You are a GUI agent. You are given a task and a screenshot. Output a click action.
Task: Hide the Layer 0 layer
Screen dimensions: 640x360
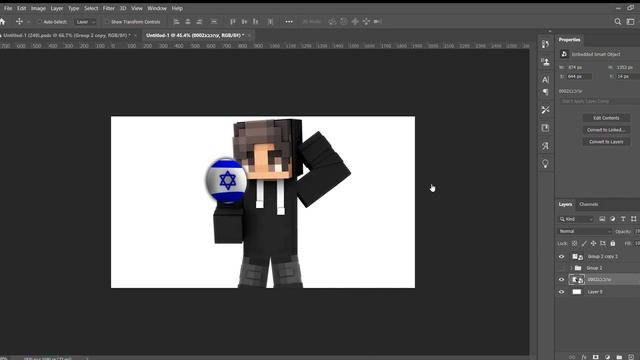coord(562,292)
